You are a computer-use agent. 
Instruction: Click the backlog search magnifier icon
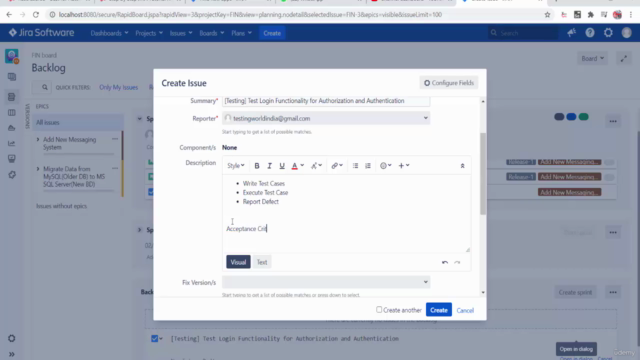coord(44,87)
